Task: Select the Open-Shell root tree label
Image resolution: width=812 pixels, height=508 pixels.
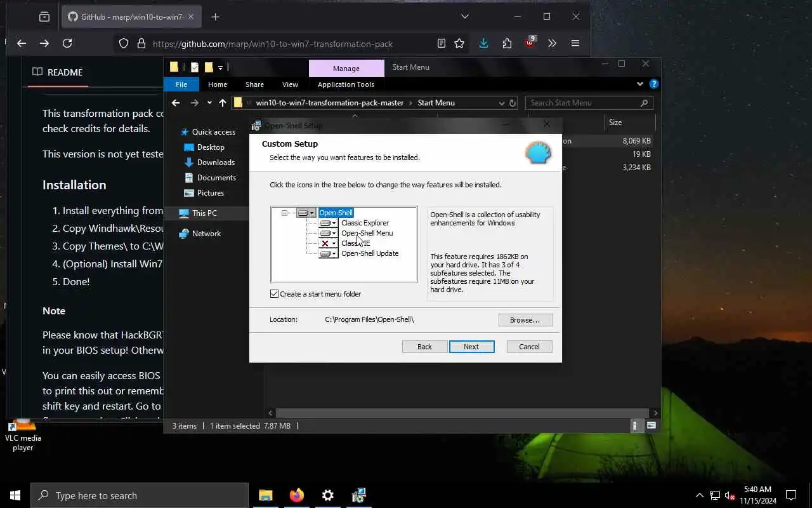Action: (x=336, y=213)
